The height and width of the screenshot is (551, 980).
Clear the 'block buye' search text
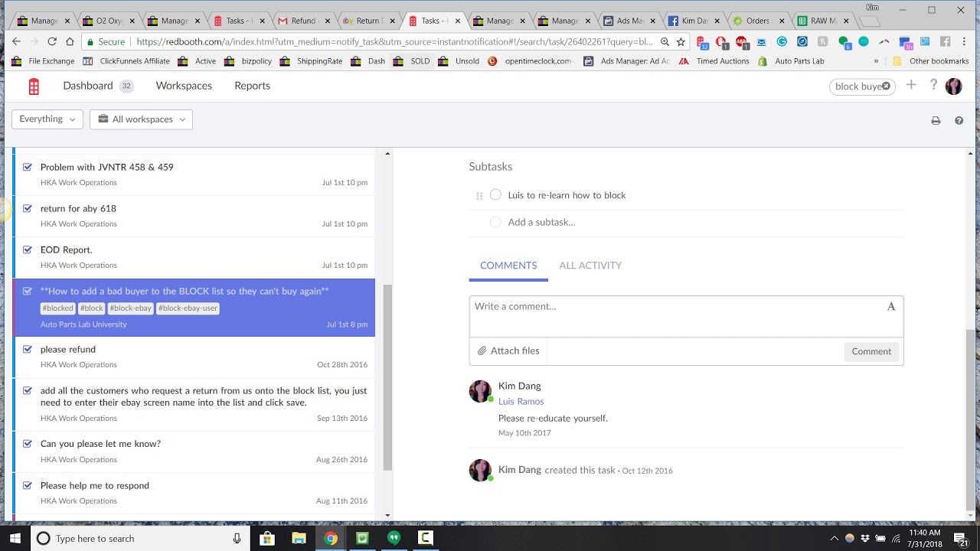pyautogui.click(x=886, y=86)
